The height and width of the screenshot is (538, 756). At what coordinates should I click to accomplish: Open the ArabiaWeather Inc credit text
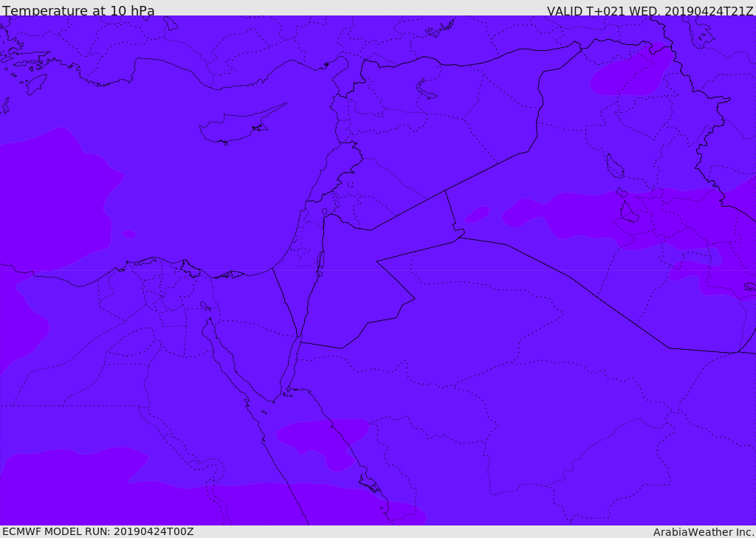pyautogui.click(x=702, y=532)
